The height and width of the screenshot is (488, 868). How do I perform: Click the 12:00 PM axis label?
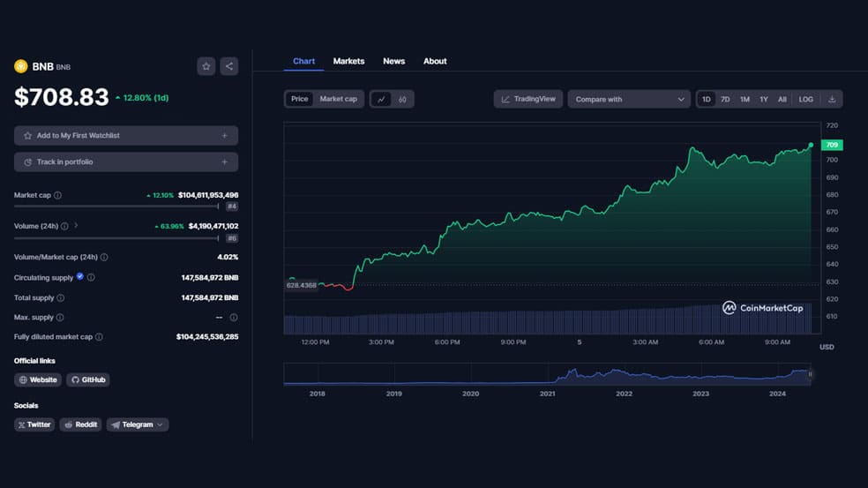pos(315,342)
